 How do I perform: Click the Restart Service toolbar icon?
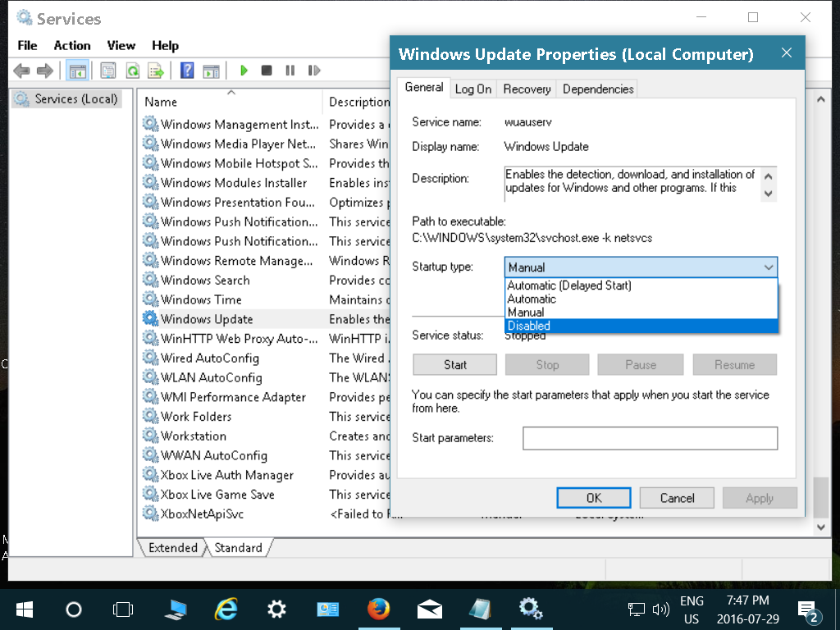tap(314, 71)
